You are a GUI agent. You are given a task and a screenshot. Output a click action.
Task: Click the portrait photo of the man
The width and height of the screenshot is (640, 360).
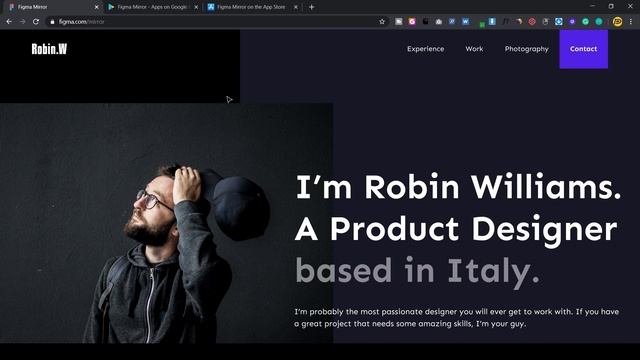167,223
